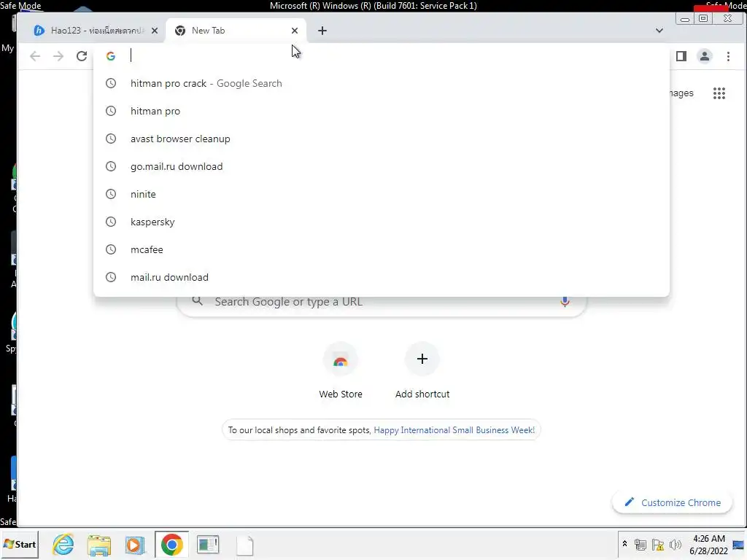Select the 'mail.ru download' suggestion
747x560 pixels.
381,276
